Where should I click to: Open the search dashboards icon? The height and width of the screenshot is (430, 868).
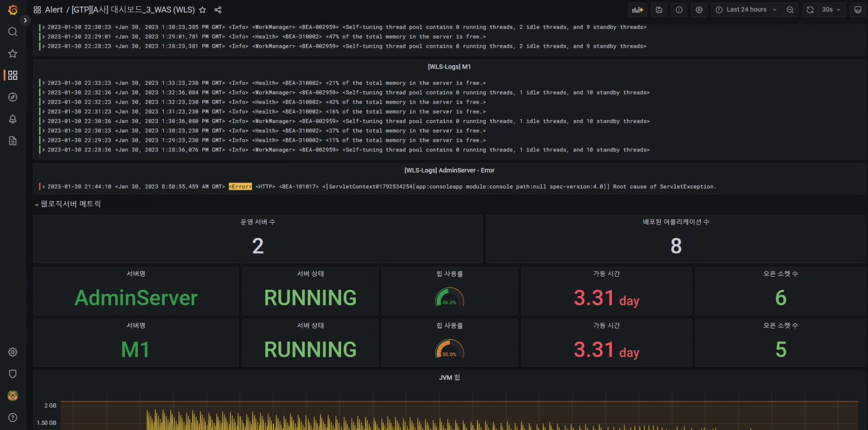[13, 32]
